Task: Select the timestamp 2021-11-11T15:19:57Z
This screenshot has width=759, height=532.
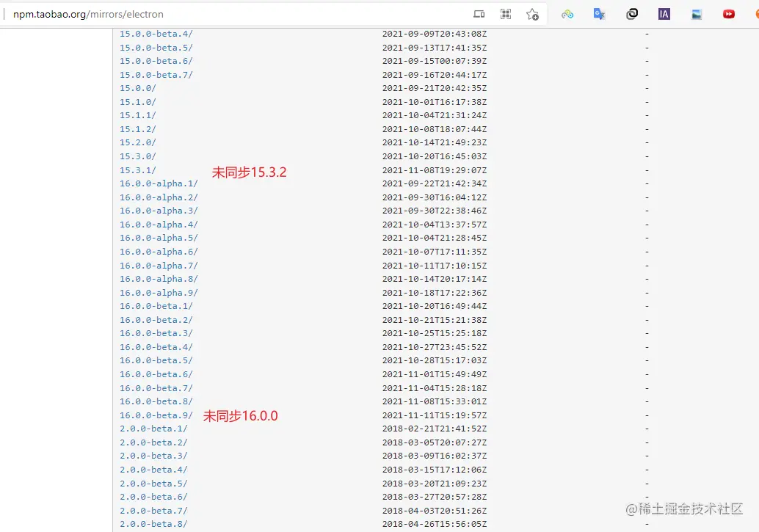Action: [435, 415]
